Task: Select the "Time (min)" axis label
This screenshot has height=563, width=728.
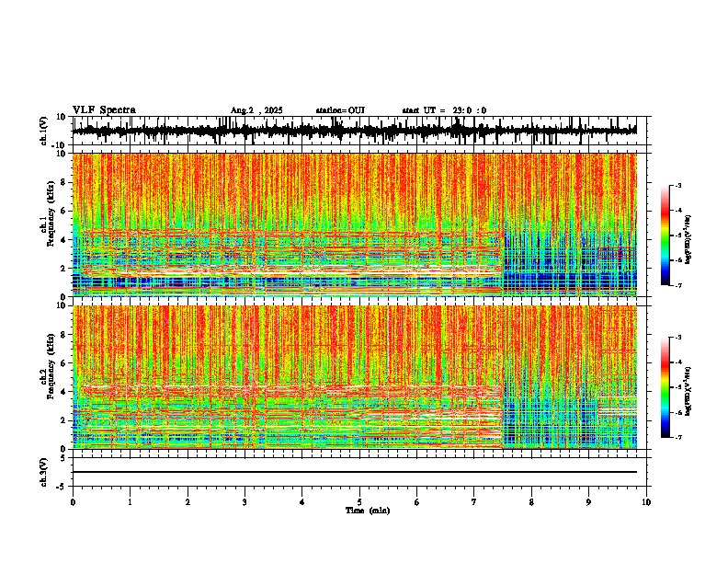Action: point(368,511)
